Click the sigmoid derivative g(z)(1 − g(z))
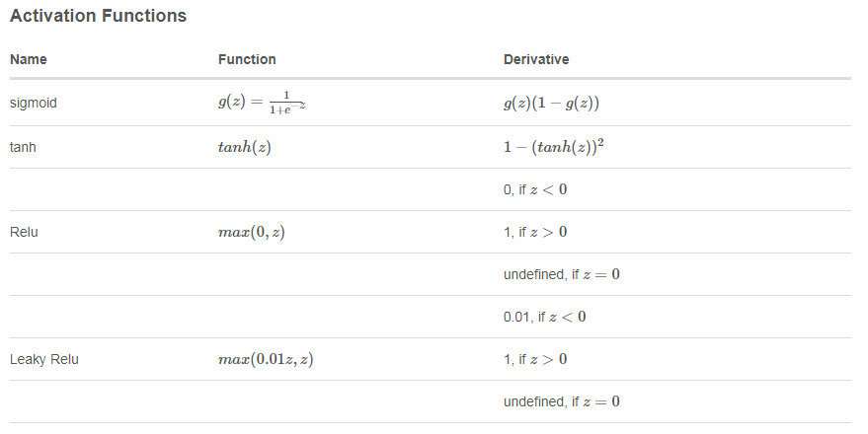Screen dimensions: 868x434 click(552, 104)
